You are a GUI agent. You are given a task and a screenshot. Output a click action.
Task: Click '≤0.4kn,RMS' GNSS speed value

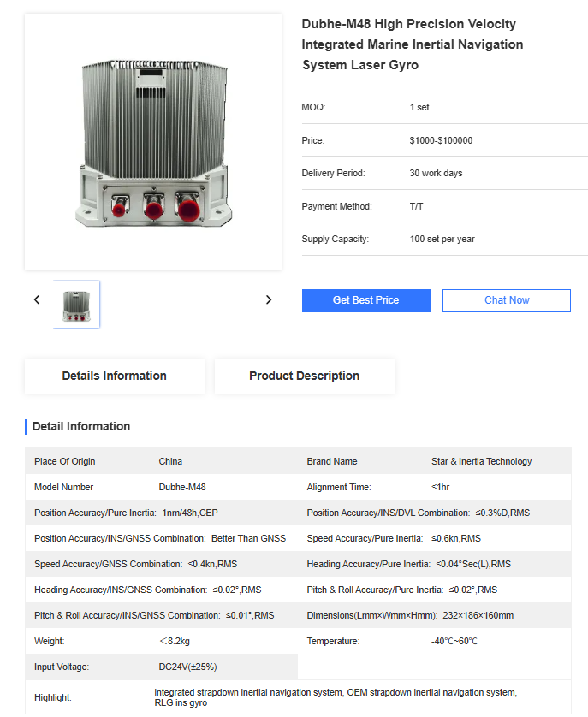(212, 564)
